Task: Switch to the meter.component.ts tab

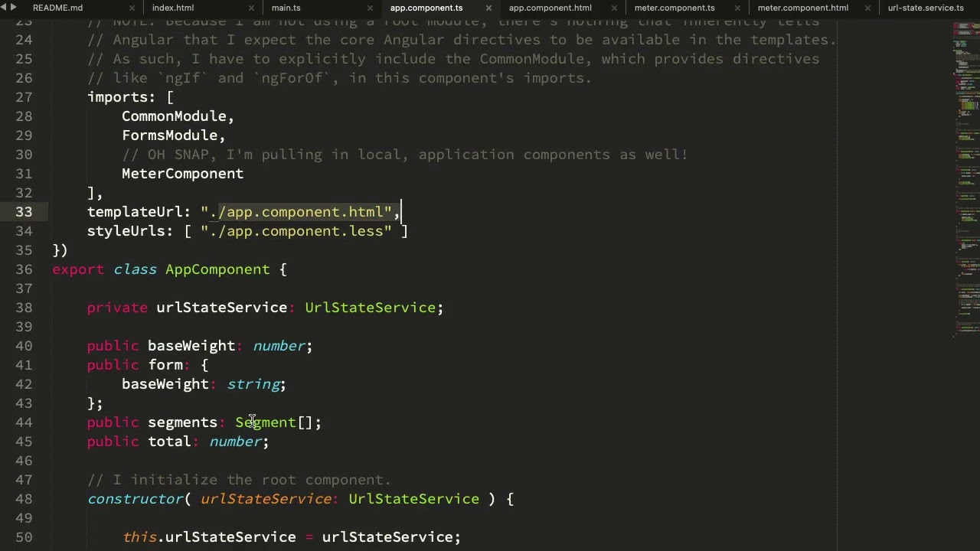Action: 675,8
